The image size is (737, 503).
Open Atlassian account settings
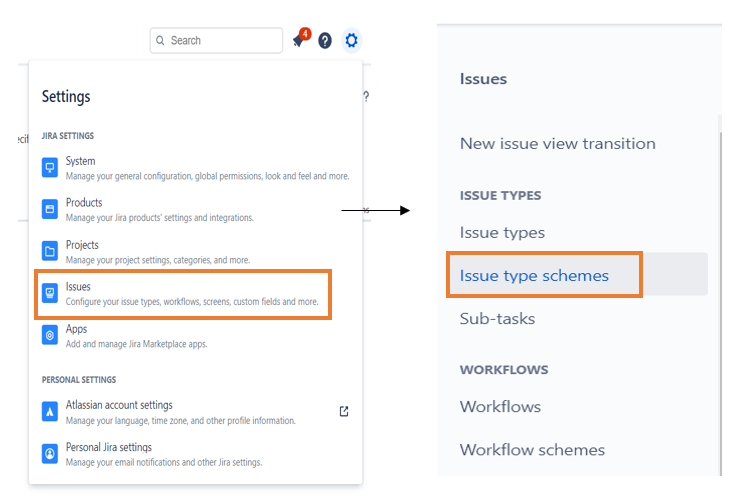pos(195,412)
